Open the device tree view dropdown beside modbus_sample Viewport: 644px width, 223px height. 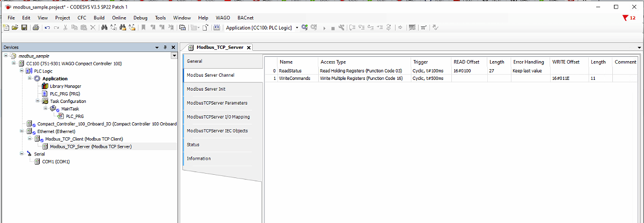(x=174, y=56)
